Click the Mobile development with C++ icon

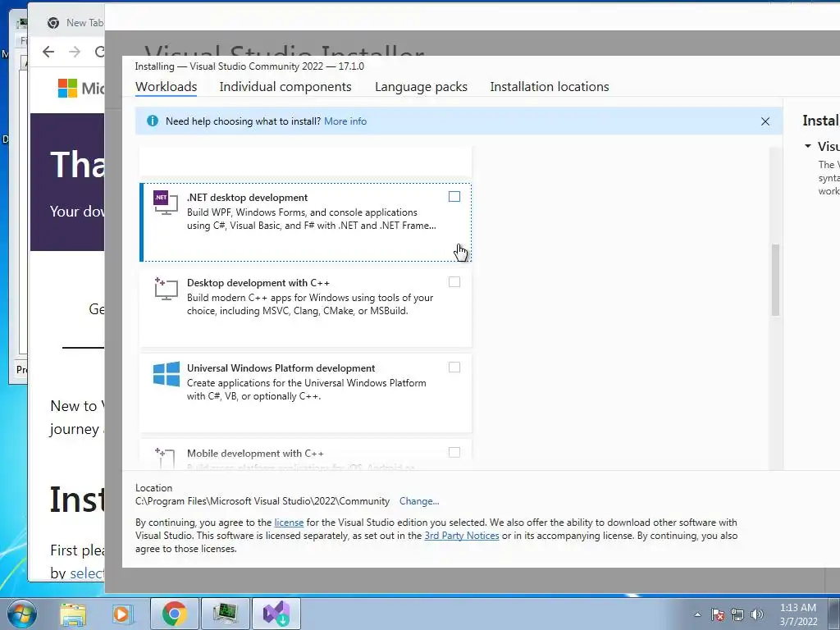click(x=165, y=459)
